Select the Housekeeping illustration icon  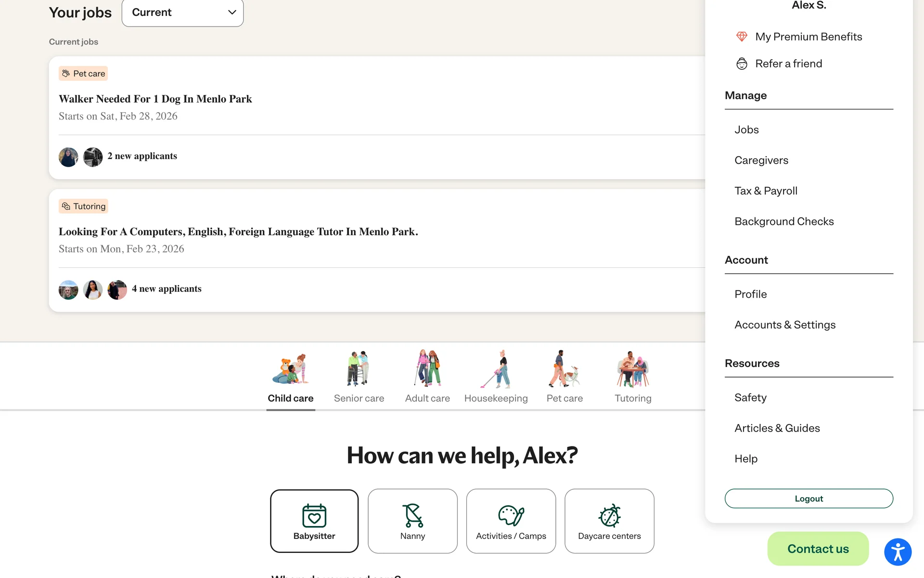[496, 369]
